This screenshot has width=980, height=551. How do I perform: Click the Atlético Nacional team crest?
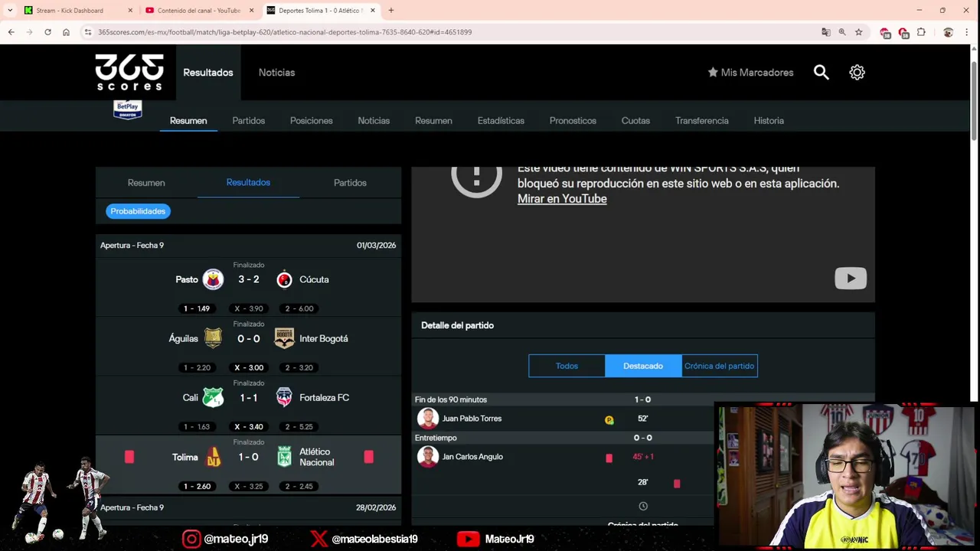click(284, 457)
